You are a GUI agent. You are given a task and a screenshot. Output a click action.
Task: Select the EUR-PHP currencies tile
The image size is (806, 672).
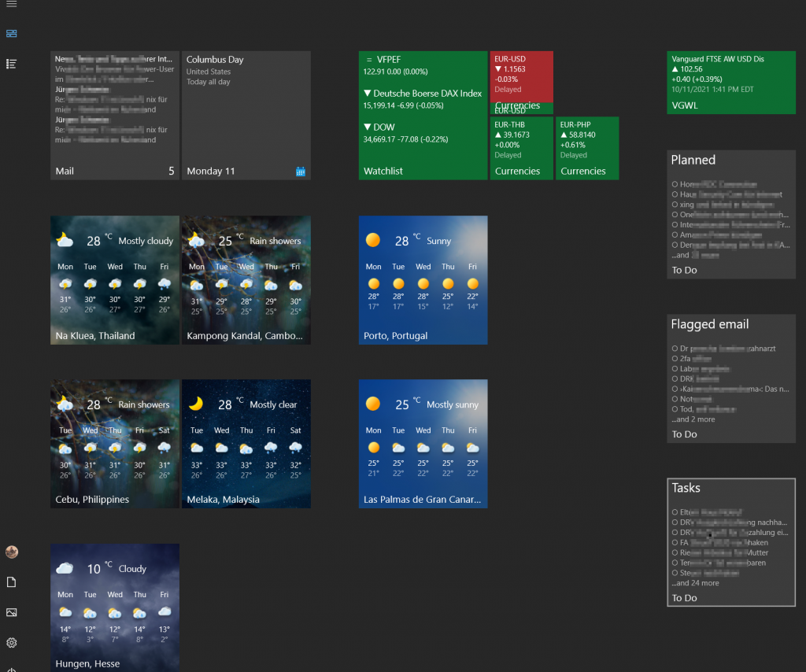(586, 148)
